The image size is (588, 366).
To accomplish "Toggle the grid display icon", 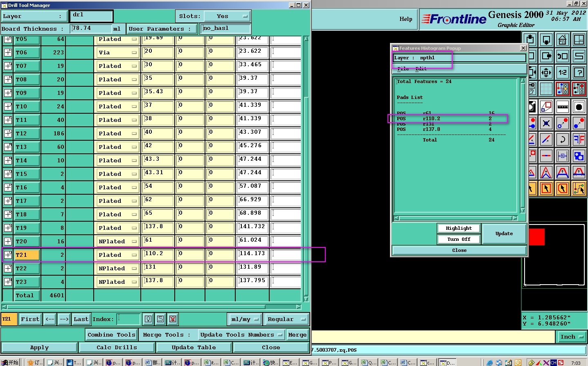I will [x=546, y=88].
